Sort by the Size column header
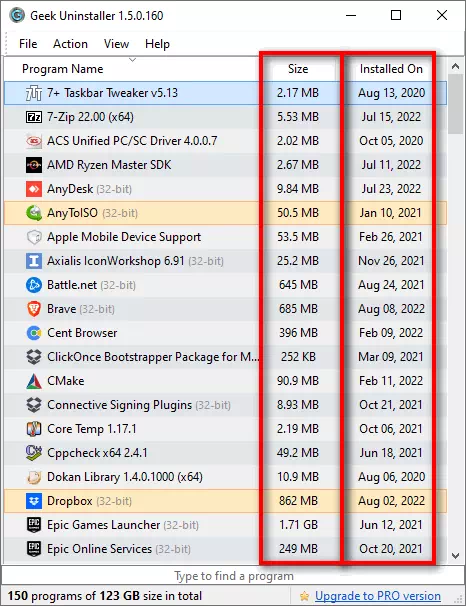The width and height of the screenshot is (466, 606). (298, 69)
